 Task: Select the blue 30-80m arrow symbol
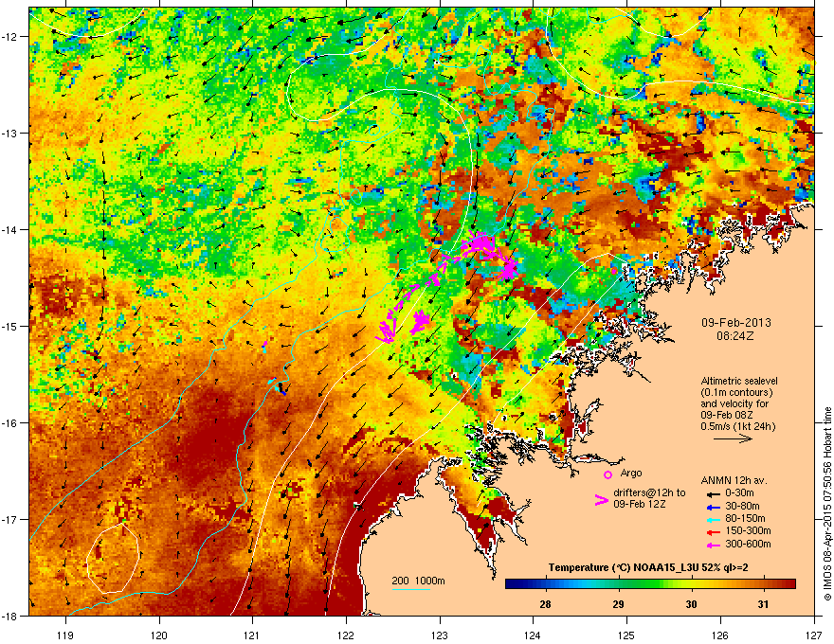pos(713,507)
